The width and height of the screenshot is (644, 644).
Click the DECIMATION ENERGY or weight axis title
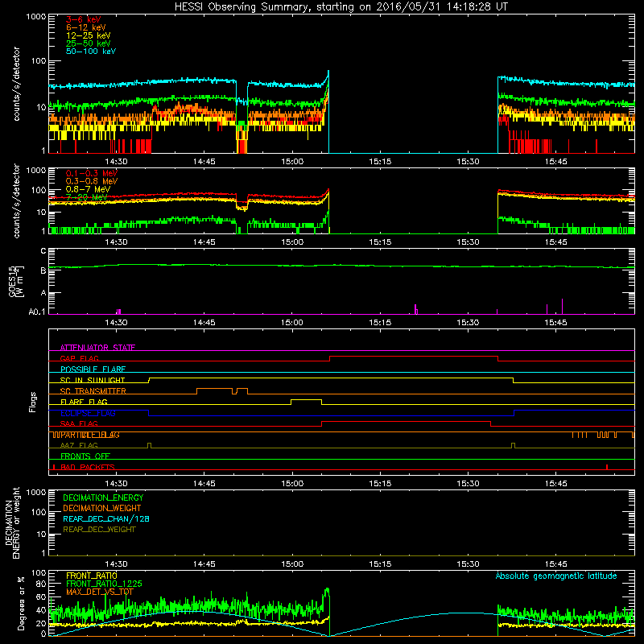[x=12, y=522]
